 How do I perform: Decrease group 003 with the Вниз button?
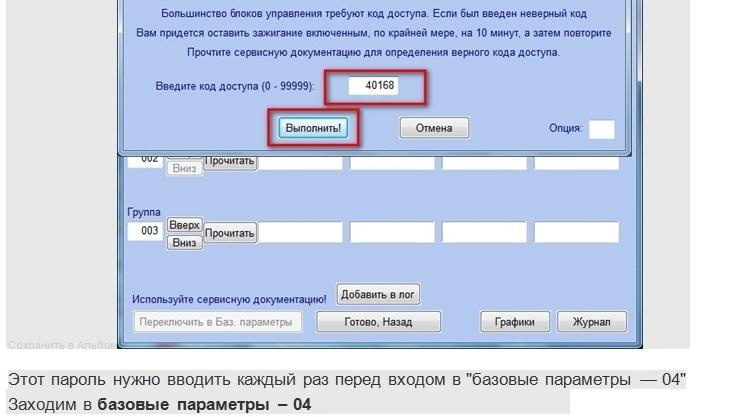click(x=184, y=242)
